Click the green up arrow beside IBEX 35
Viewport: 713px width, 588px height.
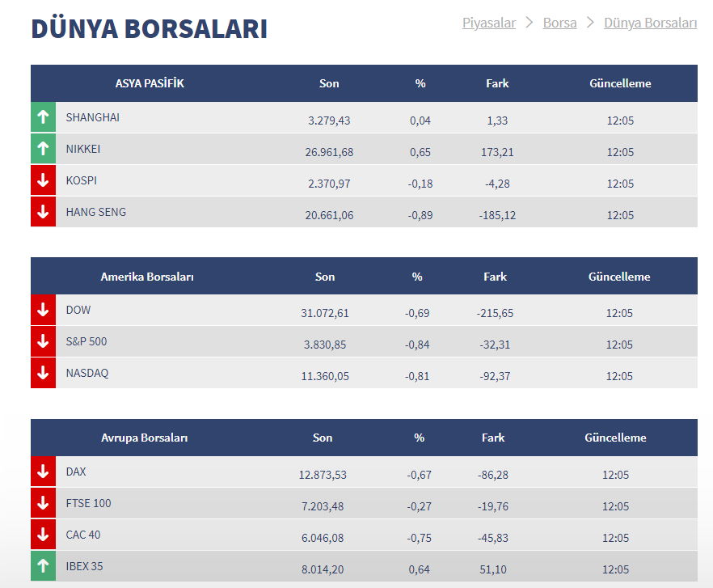[x=43, y=566]
